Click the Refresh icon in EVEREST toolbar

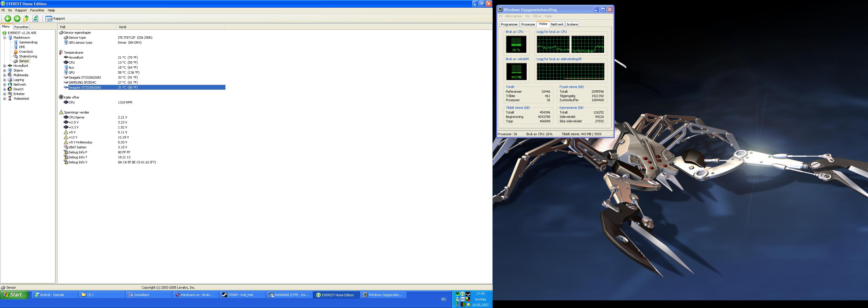pos(35,18)
